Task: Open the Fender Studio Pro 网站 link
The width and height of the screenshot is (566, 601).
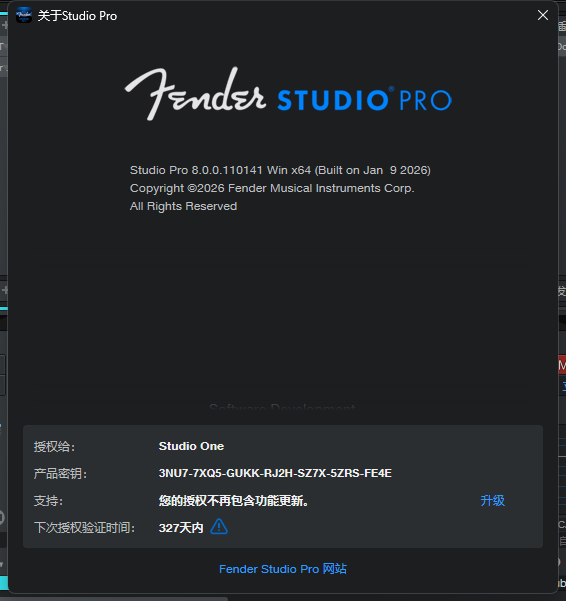Action: coord(283,569)
